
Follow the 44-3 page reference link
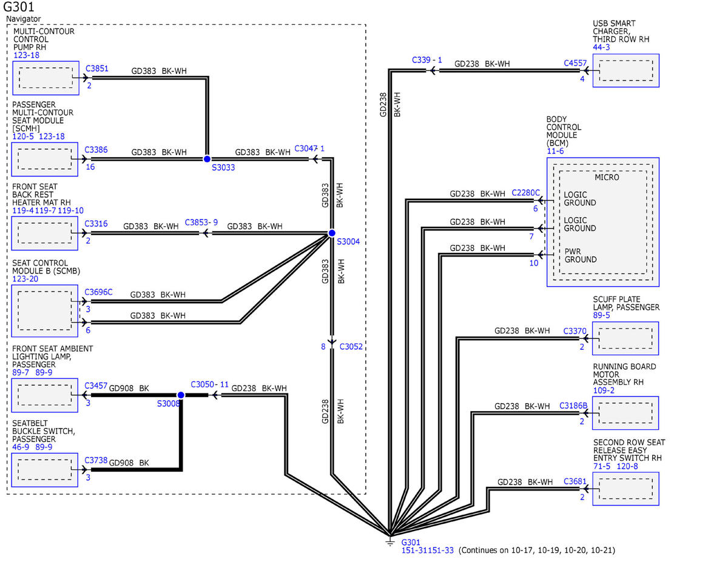[x=602, y=47]
